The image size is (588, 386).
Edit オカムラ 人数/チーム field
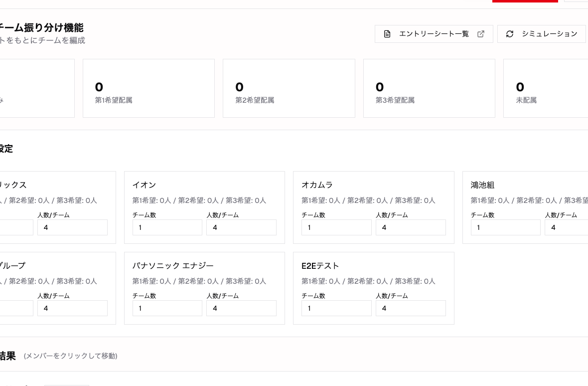click(x=411, y=227)
